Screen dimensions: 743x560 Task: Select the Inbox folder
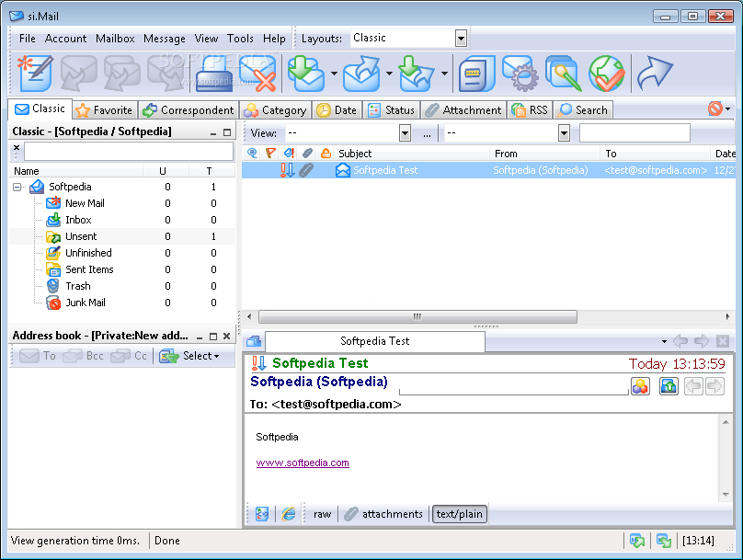(78, 220)
